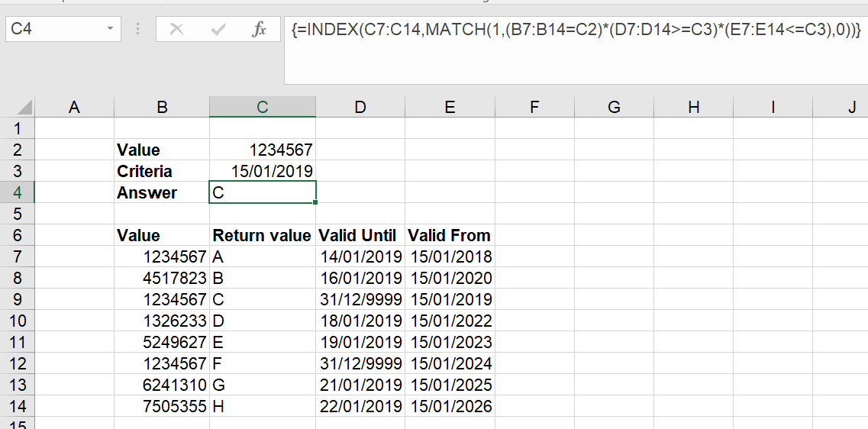This screenshot has height=429, width=868.
Task: Expand the Name Box dropdown arrow
Action: tap(110, 29)
